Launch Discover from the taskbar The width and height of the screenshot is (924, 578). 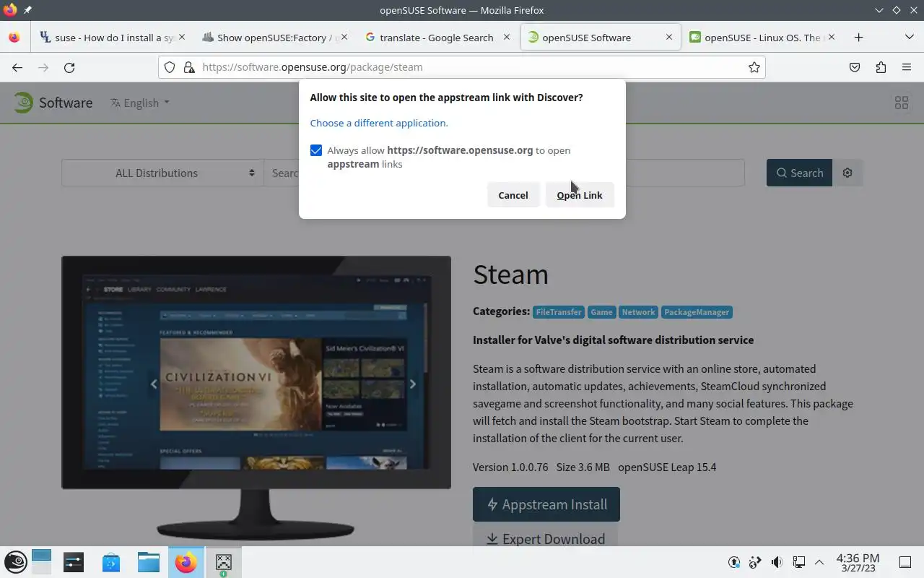(111, 562)
